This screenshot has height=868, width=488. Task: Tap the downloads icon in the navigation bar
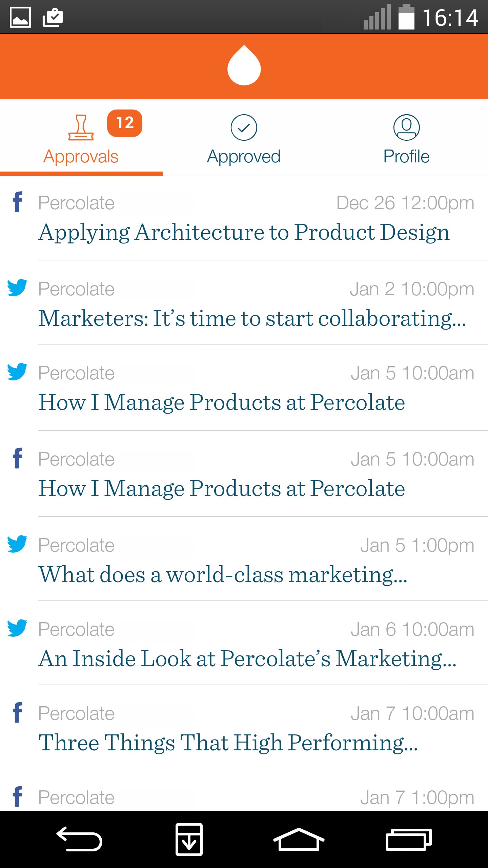coord(189,839)
